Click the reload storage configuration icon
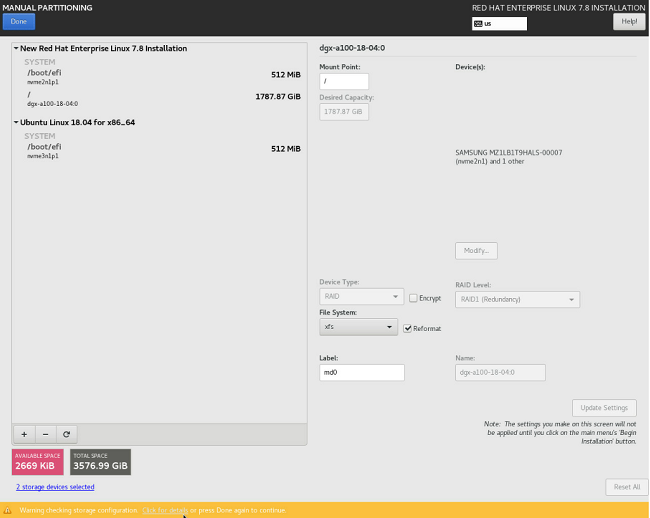This screenshot has height=518, width=650. [x=66, y=434]
